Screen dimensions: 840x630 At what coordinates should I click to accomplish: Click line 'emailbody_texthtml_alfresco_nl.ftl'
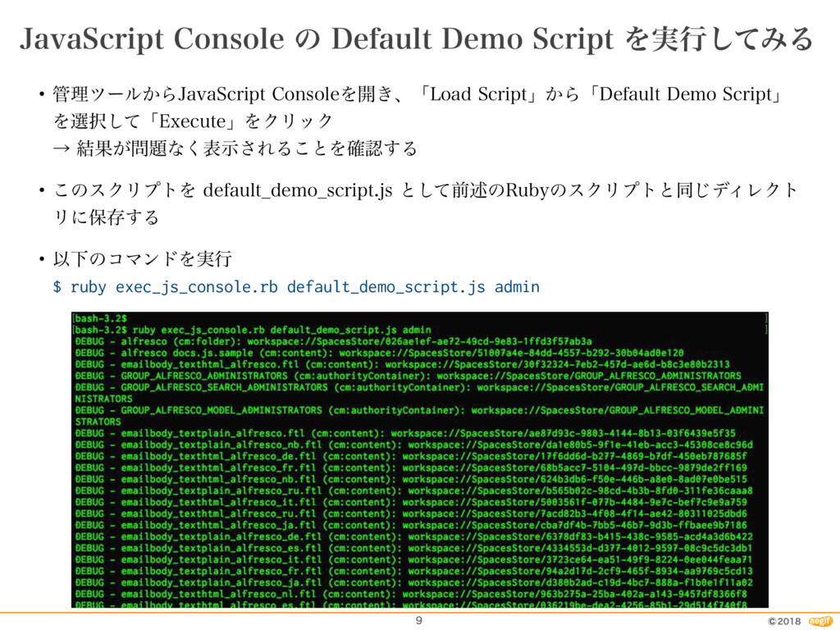click(410, 594)
